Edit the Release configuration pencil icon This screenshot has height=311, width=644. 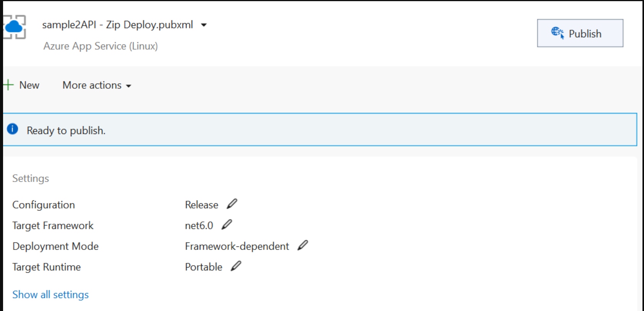(x=232, y=204)
